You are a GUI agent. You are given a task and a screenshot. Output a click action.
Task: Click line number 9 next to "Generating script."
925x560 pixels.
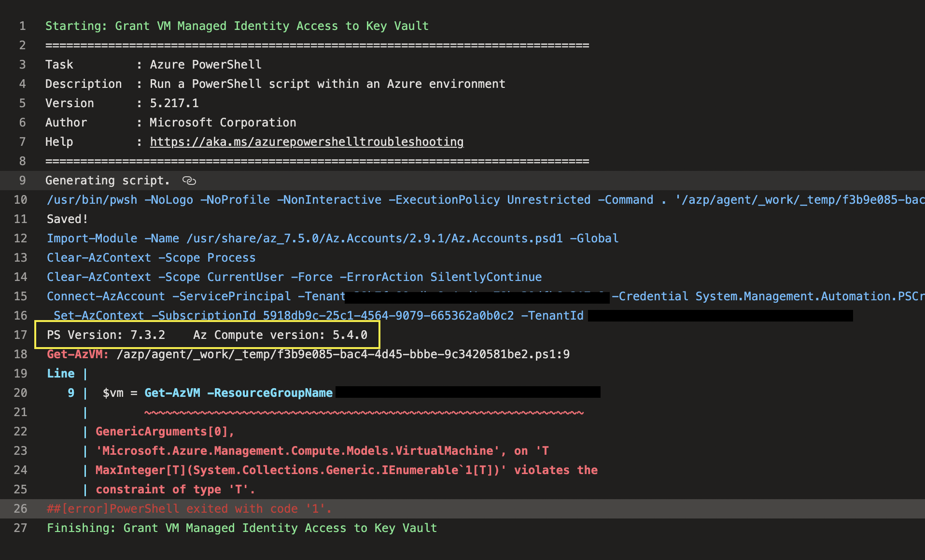pyautogui.click(x=22, y=180)
